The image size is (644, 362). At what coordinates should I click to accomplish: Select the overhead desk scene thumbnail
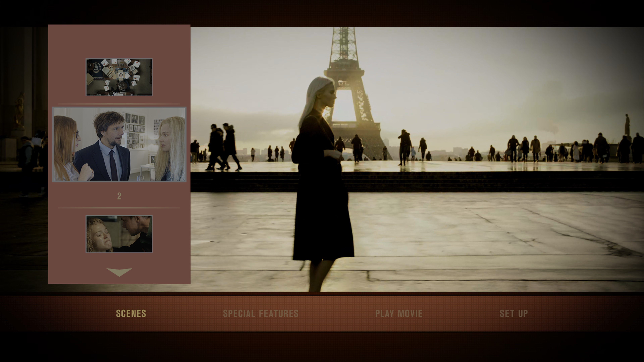(x=119, y=77)
